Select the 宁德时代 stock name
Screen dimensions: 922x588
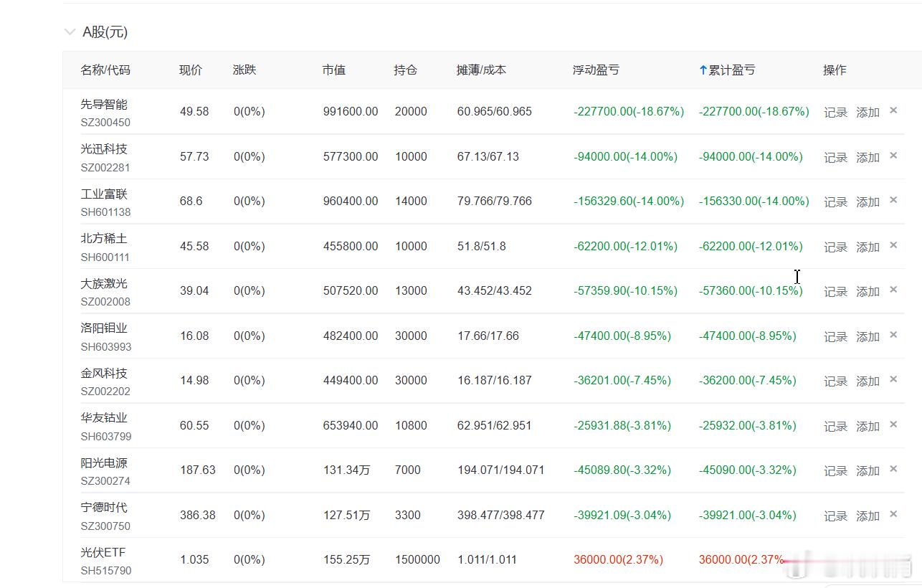point(104,507)
